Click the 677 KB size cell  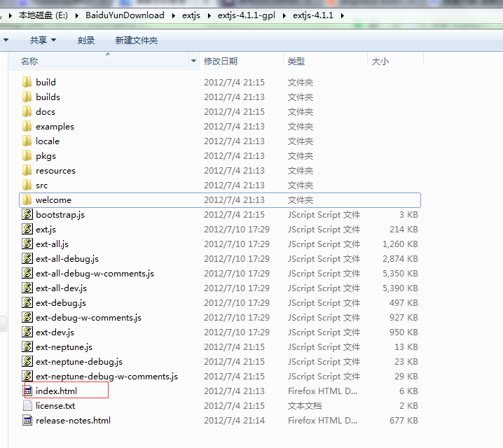[404, 421]
